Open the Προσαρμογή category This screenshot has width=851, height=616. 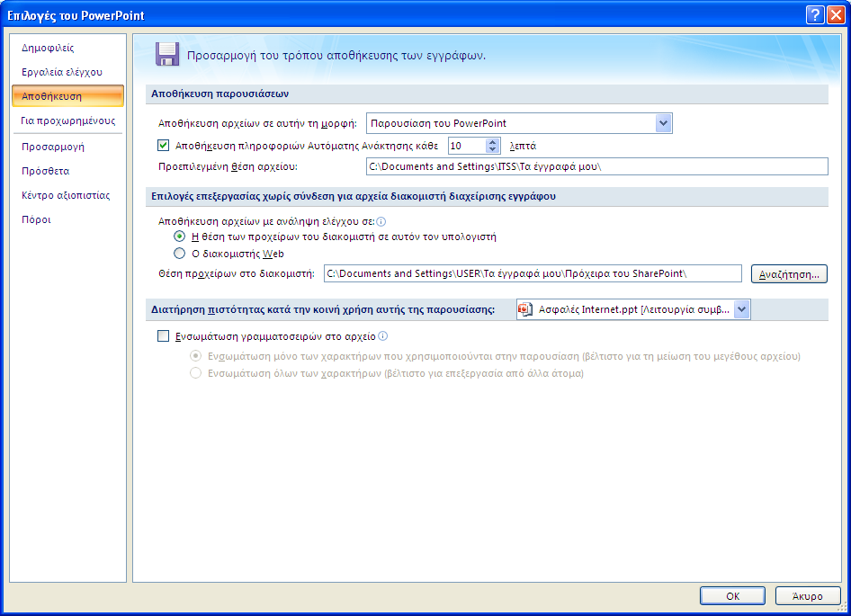53,147
